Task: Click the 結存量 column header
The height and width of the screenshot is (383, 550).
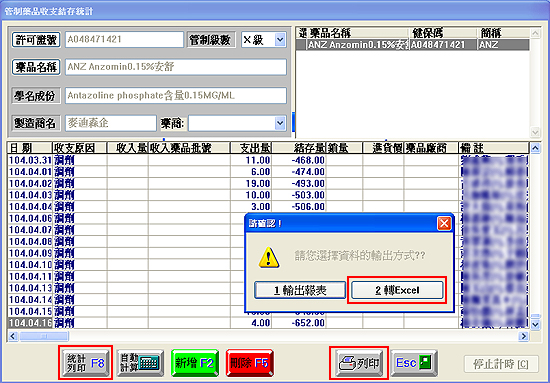Action: 299,148
